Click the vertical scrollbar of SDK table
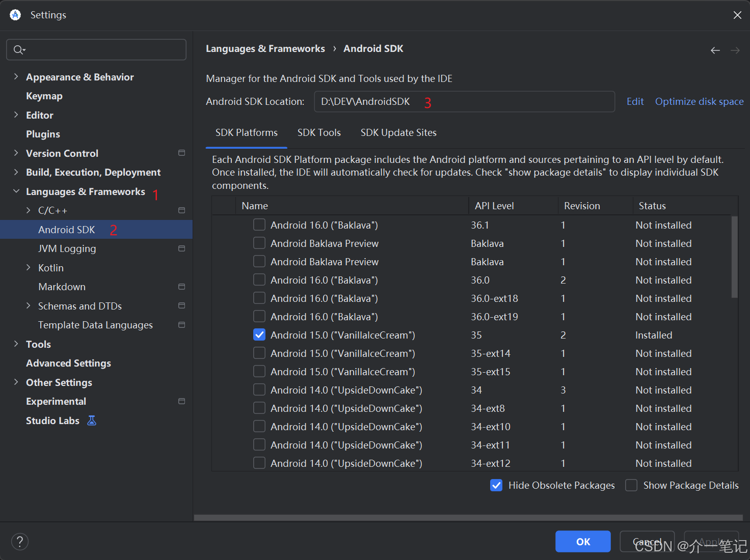The width and height of the screenshot is (750, 560). pyautogui.click(x=734, y=257)
